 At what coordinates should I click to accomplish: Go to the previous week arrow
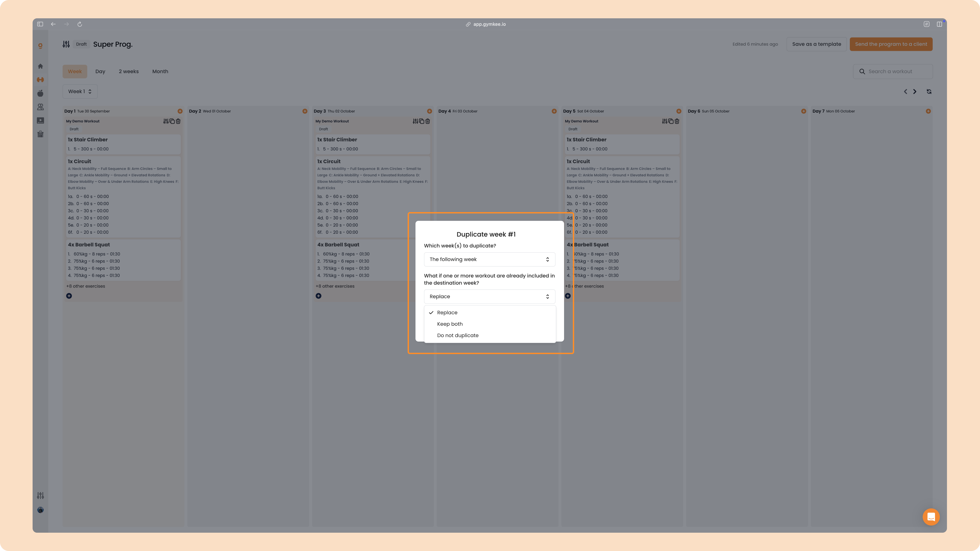tap(905, 91)
